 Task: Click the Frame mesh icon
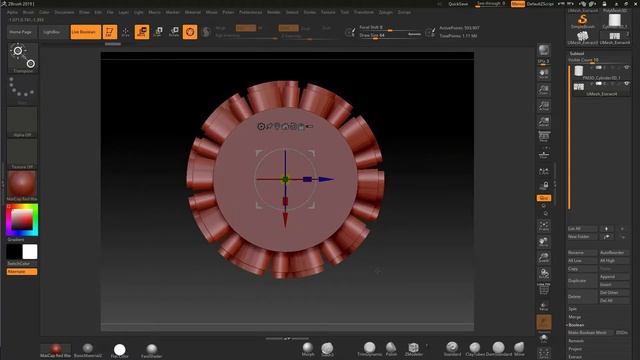click(544, 226)
